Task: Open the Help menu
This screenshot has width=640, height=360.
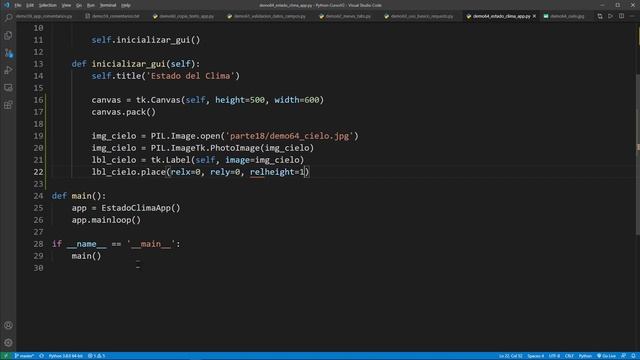Action: point(126,5)
